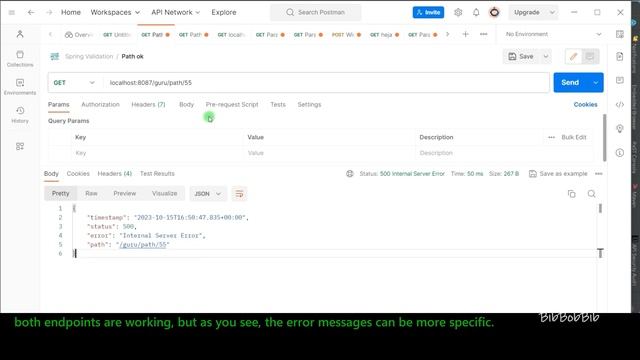Screen dimensions: 640x360
Task: Select the Raw response view
Action: coord(91,193)
